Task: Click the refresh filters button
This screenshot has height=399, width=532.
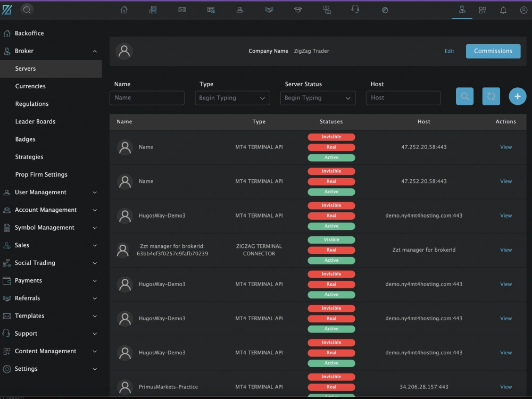Action: [491, 96]
